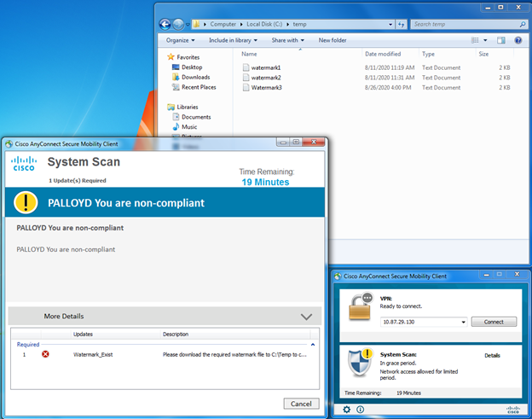Open AnyConnect settings gear icon
Viewport: 532px width, 419px height.
(346, 409)
